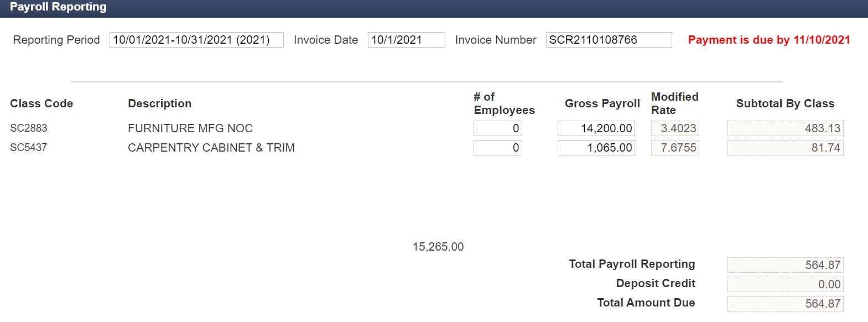
Task: Click the Payroll Reporting header title
Action: tap(58, 7)
